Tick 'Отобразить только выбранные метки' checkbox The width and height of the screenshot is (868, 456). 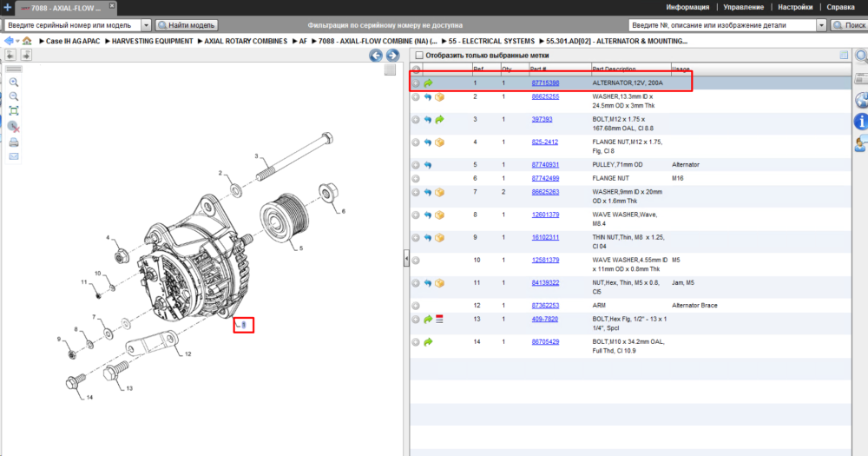tap(419, 56)
